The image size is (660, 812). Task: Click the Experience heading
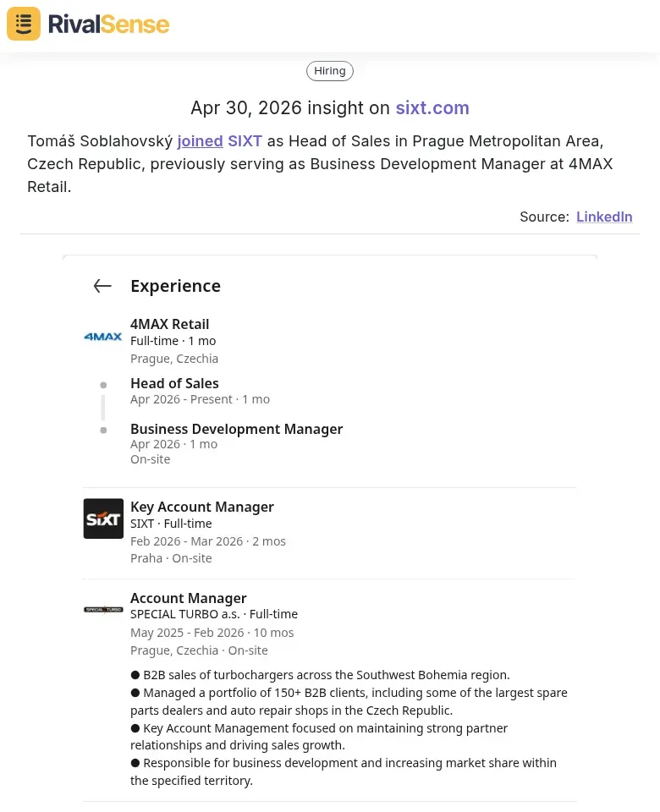(175, 286)
